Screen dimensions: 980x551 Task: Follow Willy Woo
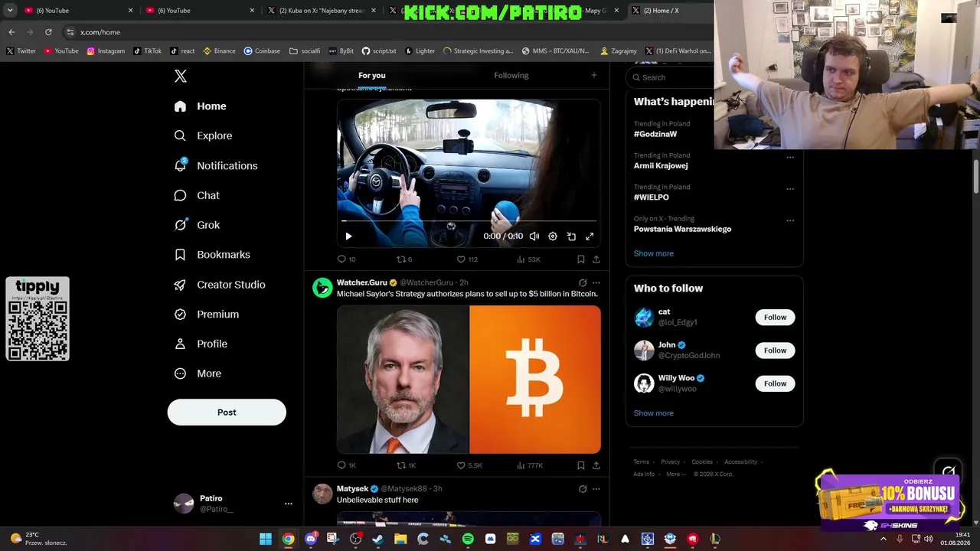(x=775, y=383)
